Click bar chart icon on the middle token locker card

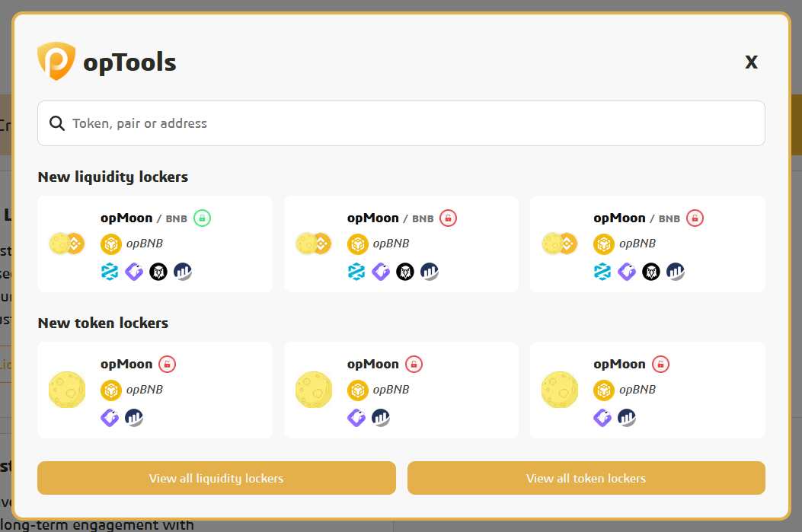click(381, 418)
